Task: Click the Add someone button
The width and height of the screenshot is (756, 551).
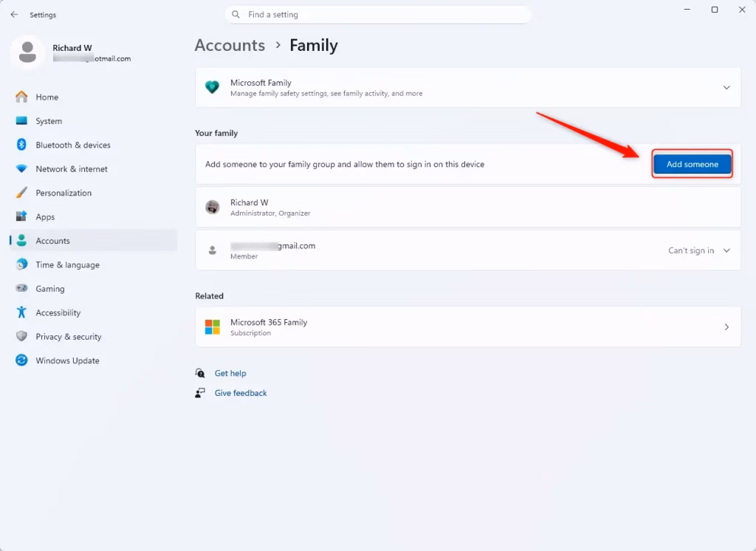Action: [692, 164]
